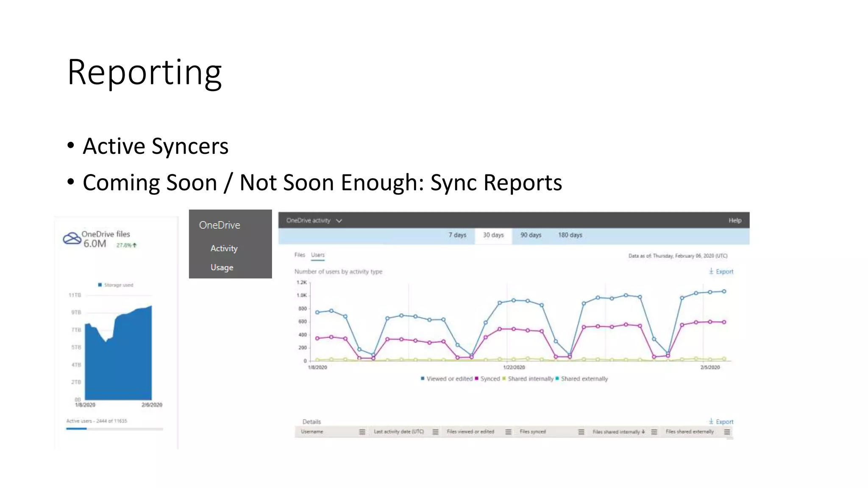Click the OneDrive heading in sidebar
Screen dimensions: 868x488
pyautogui.click(x=220, y=225)
